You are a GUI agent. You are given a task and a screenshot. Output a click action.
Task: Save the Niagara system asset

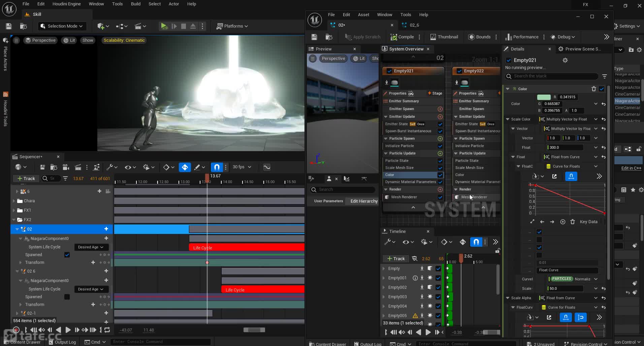314,37
